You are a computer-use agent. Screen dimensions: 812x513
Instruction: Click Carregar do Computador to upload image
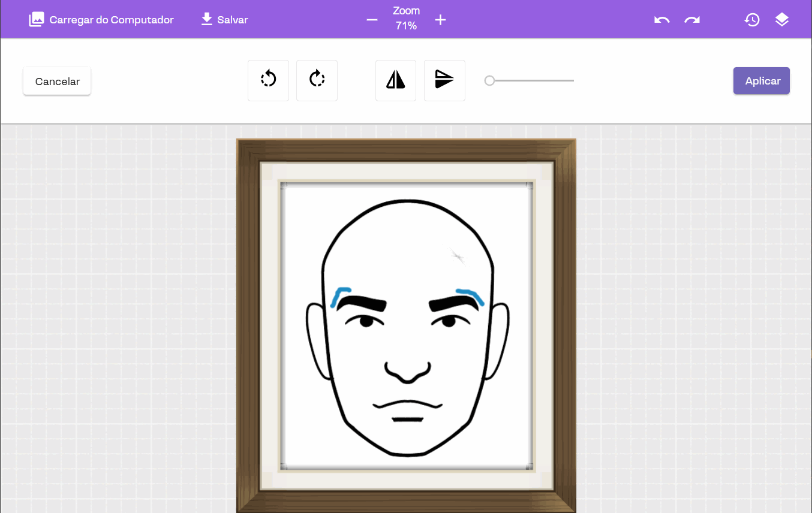101,20
